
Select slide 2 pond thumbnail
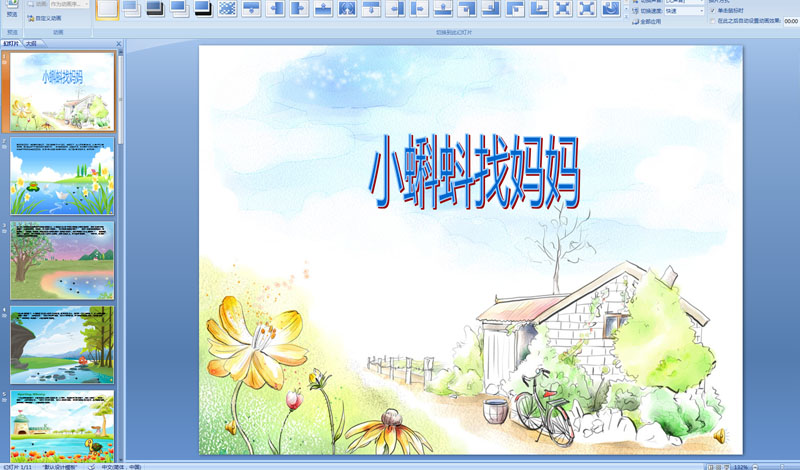pyautogui.click(x=62, y=176)
